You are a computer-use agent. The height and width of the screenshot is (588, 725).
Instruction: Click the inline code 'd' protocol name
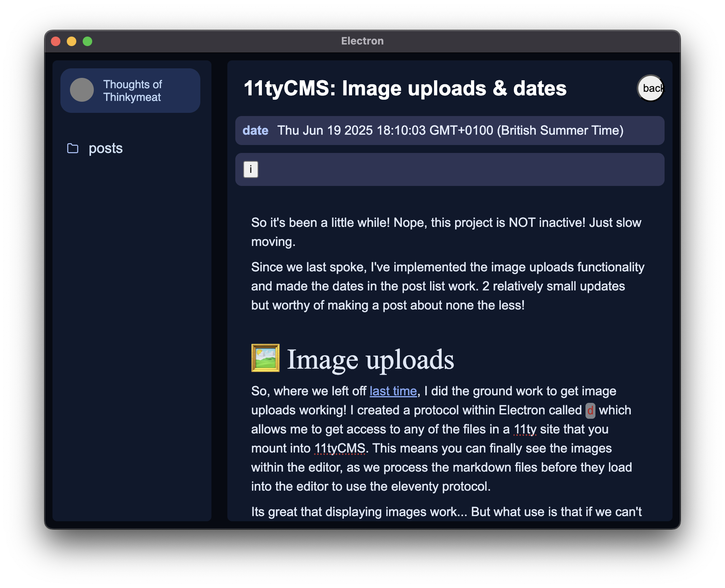590,410
